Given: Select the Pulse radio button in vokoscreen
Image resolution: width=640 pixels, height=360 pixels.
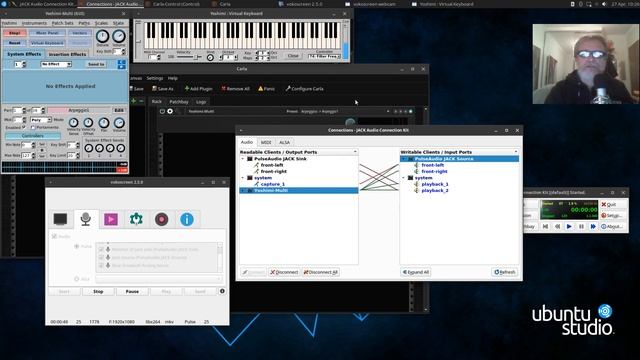Looking at the screenshot, I should coord(76,246).
